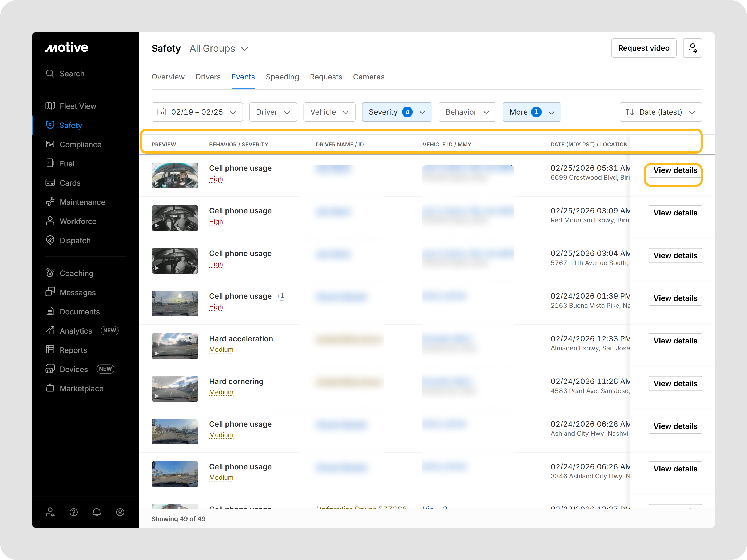Screen dimensions: 747x560
Task: Open Maintenance wrench icon in sidebar
Action: (50, 202)
